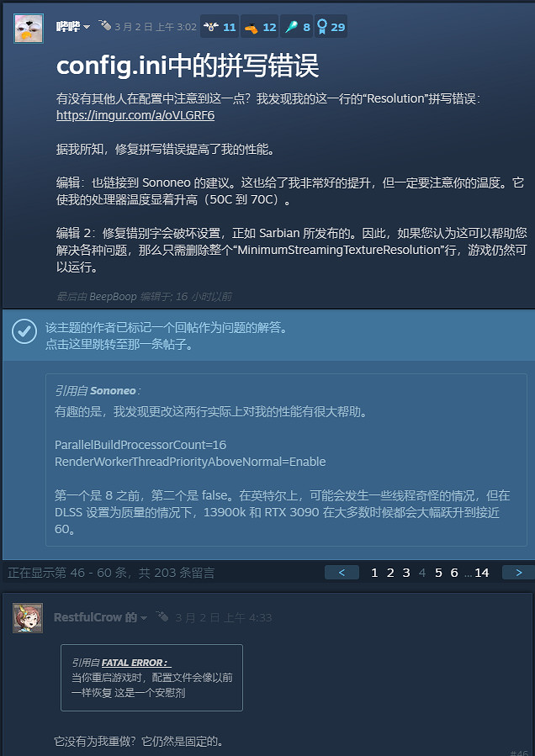Open page 1 of the comments

tap(374, 573)
